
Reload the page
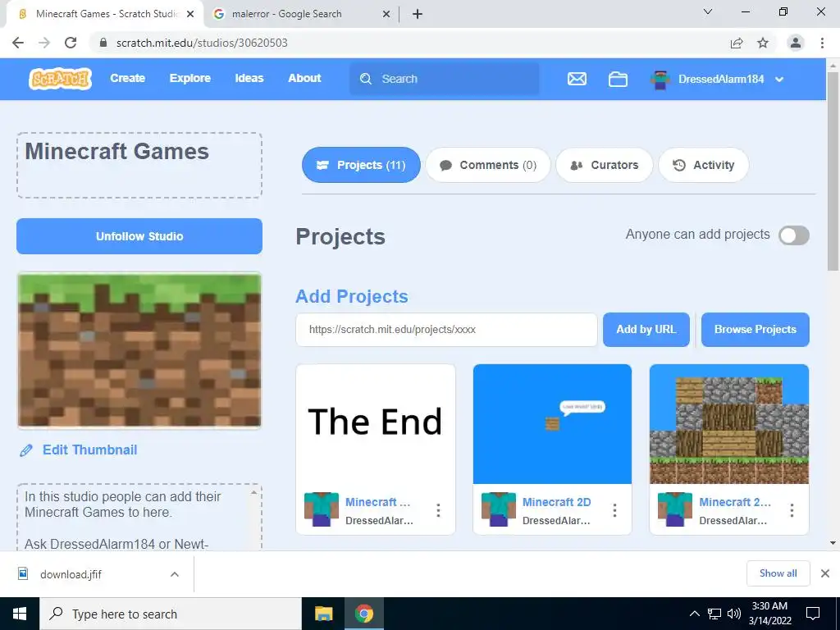tap(71, 43)
